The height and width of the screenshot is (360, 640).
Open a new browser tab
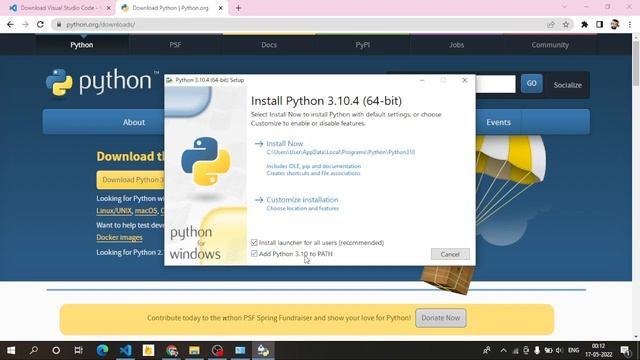238,8
